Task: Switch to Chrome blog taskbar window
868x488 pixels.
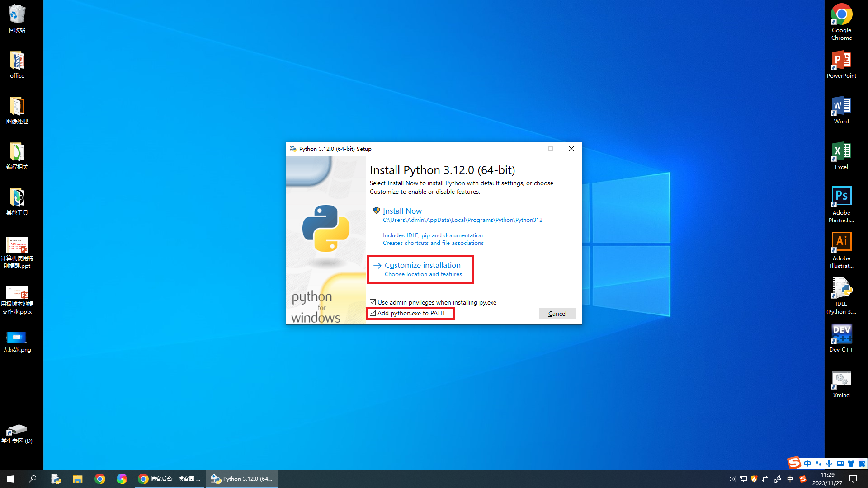Action: tap(170, 479)
